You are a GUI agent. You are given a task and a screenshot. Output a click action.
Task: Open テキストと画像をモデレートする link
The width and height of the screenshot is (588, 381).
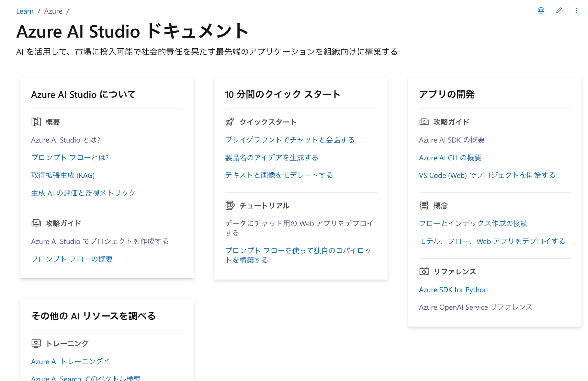(x=279, y=175)
